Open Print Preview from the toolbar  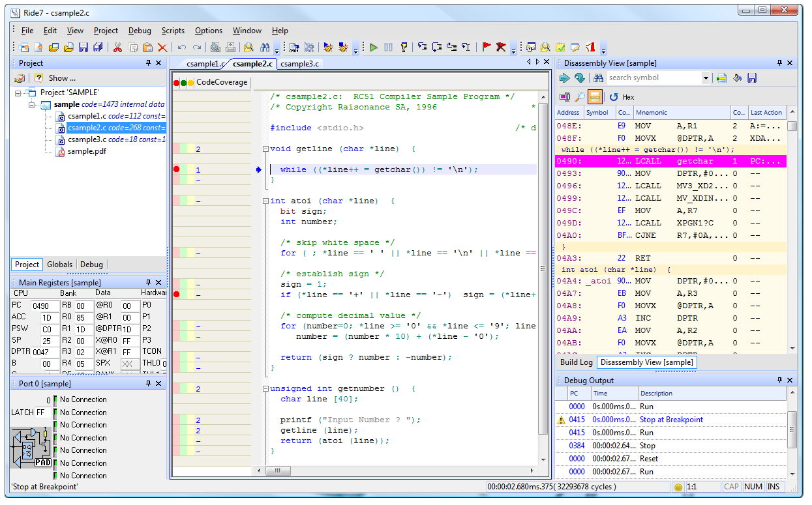[x=215, y=47]
